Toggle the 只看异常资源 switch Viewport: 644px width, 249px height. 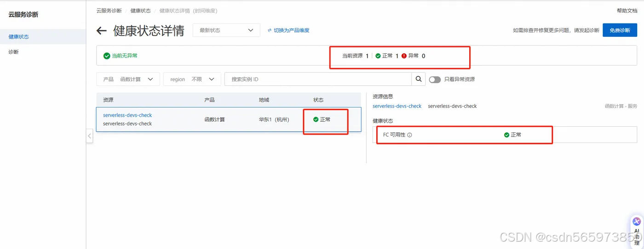click(435, 79)
